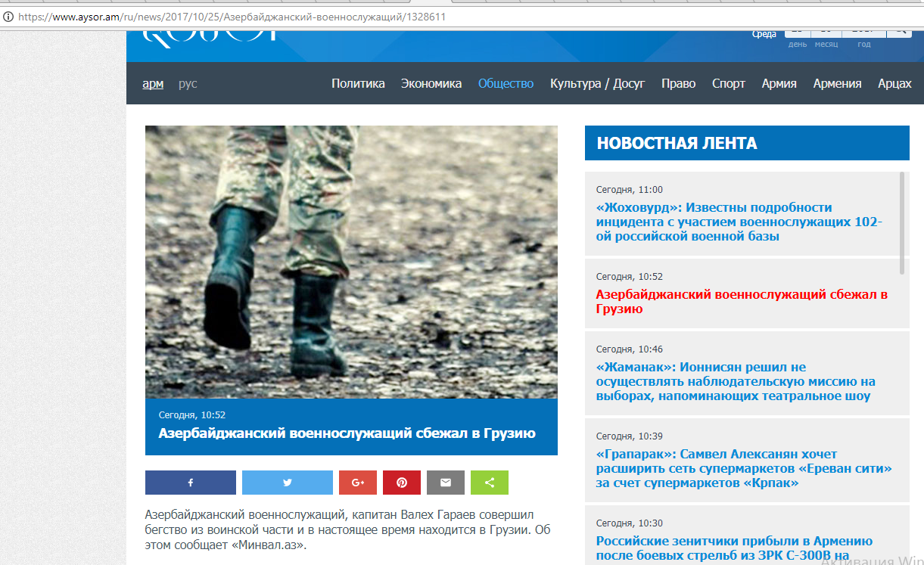Open the Общество section
Image resolution: width=924 pixels, height=565 pixels.
click(506, 84)
